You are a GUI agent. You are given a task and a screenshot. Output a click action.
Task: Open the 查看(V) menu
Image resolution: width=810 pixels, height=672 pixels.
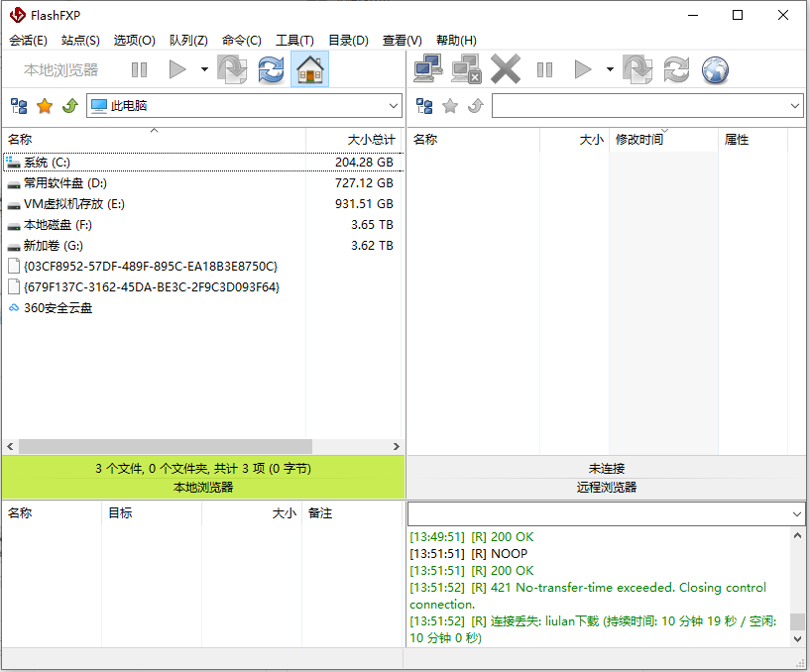coord(402,41)
